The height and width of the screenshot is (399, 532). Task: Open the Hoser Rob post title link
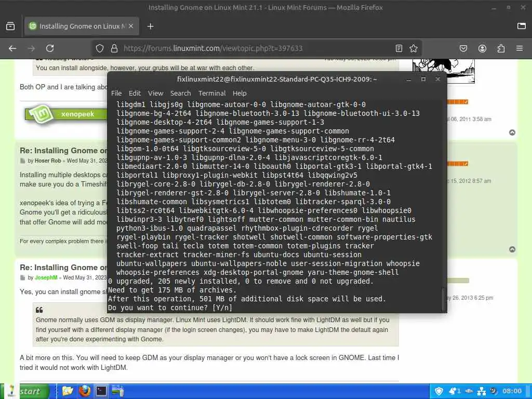(63, 151)
